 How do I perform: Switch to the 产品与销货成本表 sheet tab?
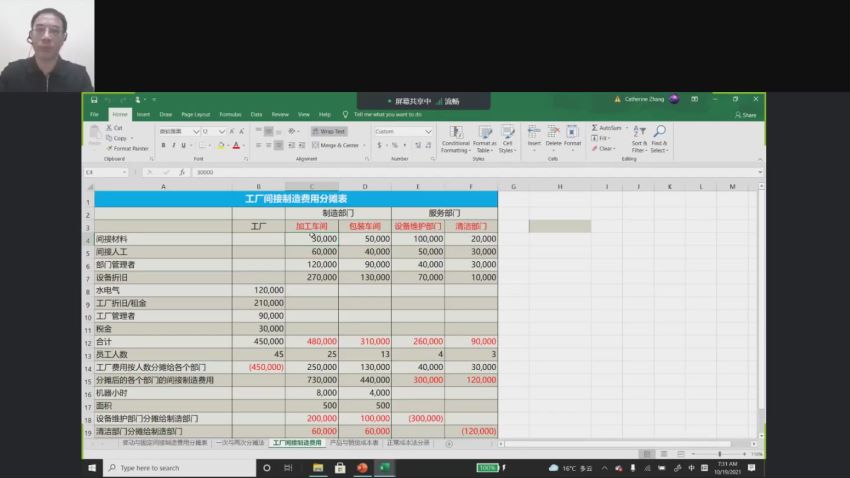click(354, 442)
